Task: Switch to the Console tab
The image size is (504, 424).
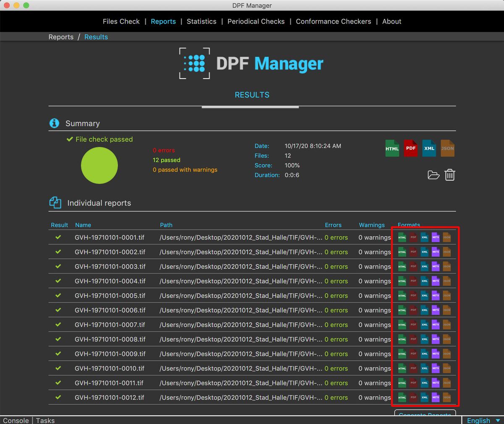Action: [x=16, y=420]
